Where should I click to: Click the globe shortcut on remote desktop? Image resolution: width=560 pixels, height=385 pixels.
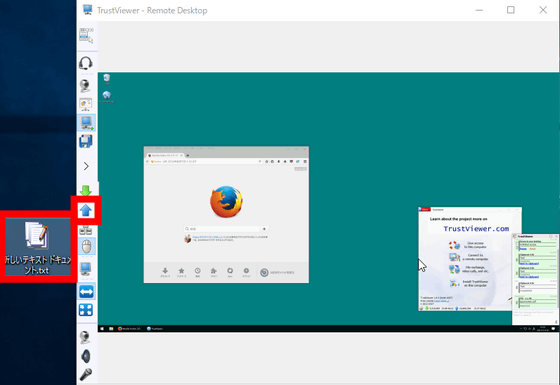tap(106, 96)
